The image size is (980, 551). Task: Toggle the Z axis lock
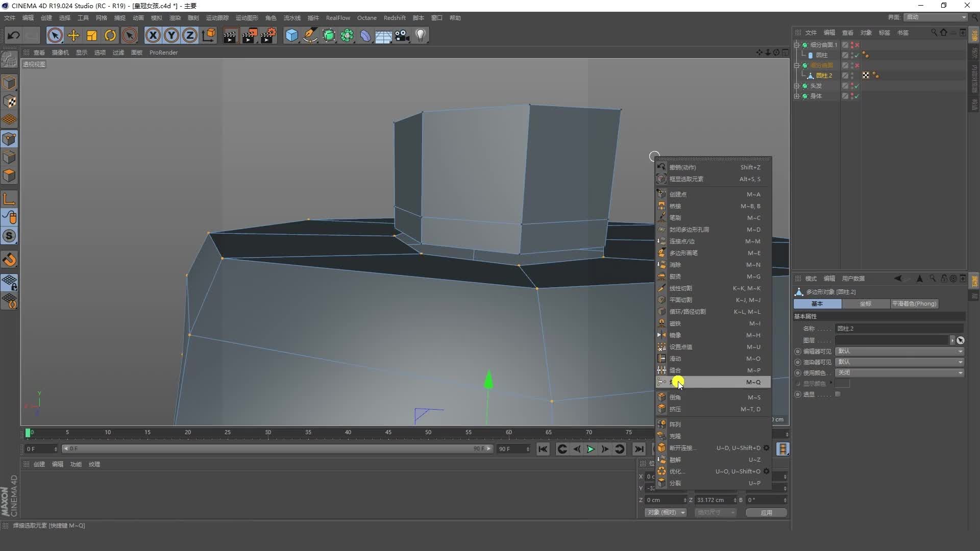[190, 35]
